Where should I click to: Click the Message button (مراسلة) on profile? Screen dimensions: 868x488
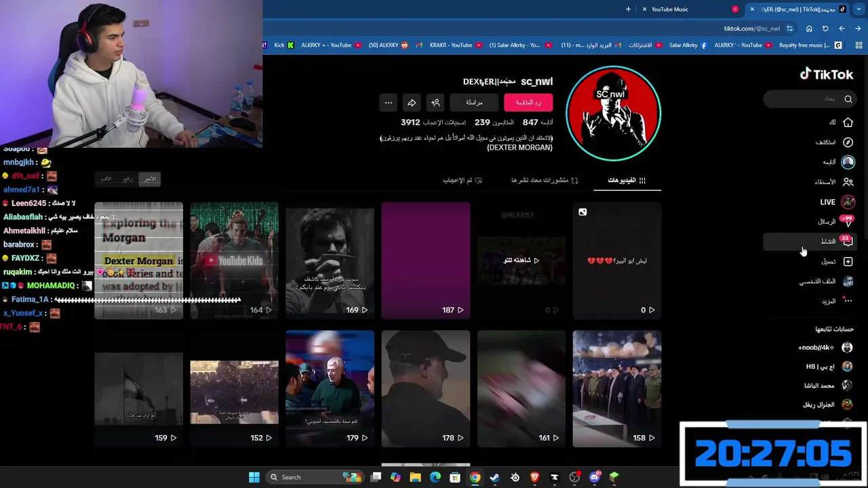[474, 102]
